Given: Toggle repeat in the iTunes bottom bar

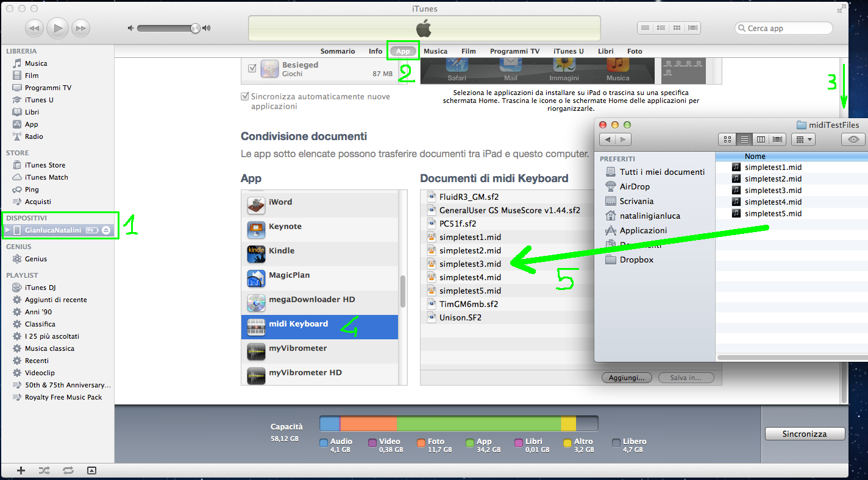Looking at the screenshot, I should pos(68,470).
